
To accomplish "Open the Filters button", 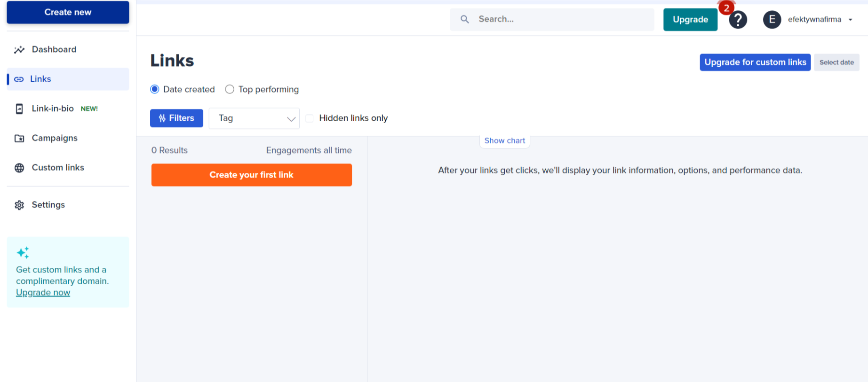I will click(176, 118).
